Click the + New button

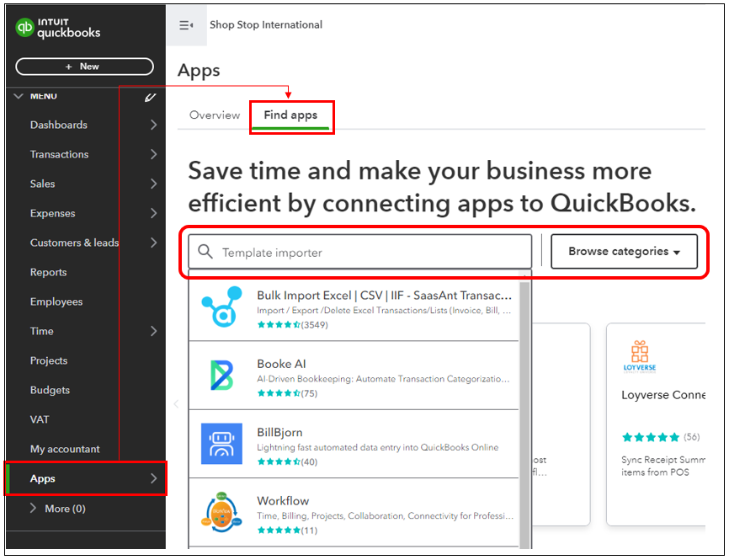point(85,67)
